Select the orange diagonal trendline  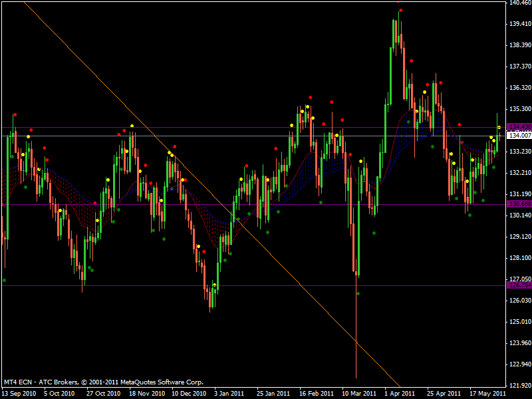point(210,192)
